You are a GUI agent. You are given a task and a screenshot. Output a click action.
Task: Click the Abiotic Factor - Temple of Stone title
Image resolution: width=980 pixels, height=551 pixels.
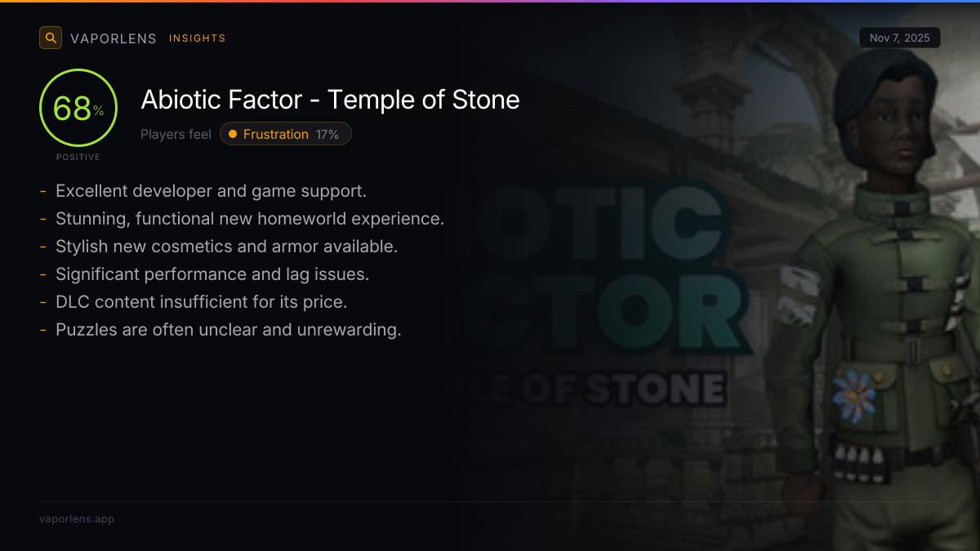(x=330, y=100)
